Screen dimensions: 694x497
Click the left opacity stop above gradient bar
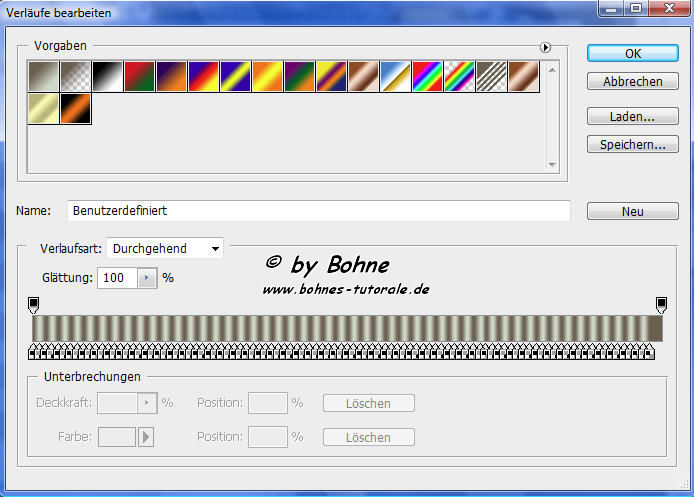(34, 303)
